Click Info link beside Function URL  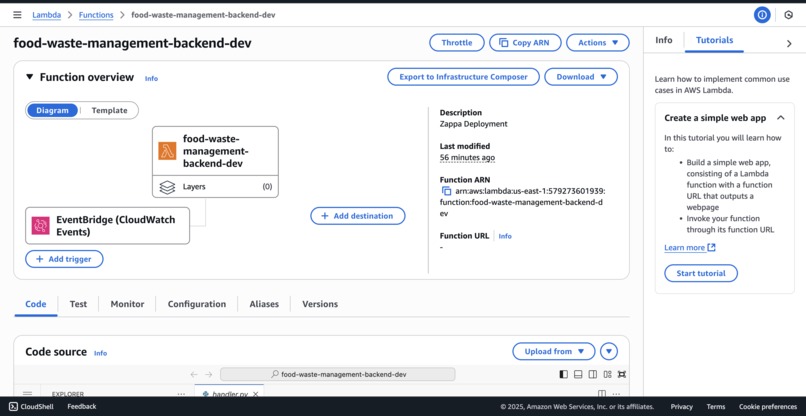505,236
